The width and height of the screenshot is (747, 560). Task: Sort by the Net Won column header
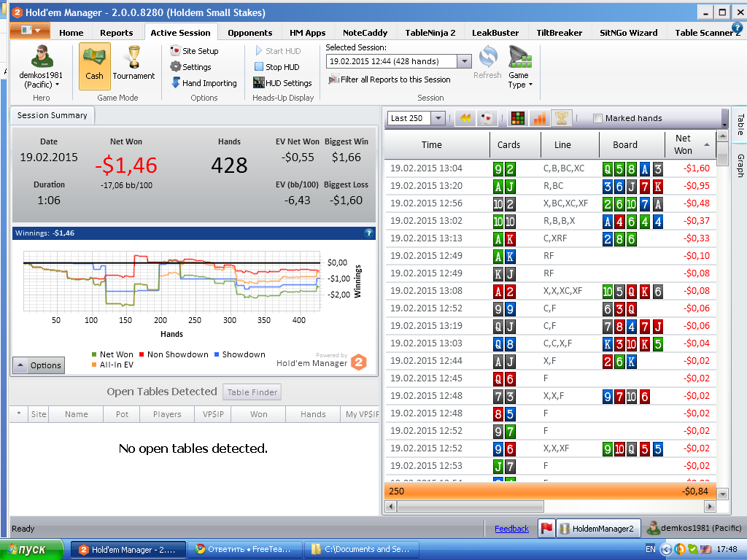pyautogui.click(x=690, y=144)
